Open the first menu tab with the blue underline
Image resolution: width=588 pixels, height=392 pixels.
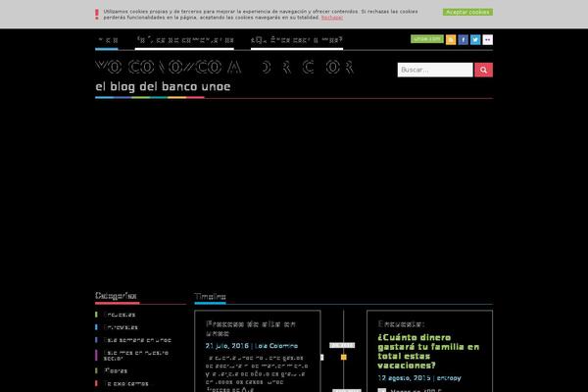click(x=107, y=40)
